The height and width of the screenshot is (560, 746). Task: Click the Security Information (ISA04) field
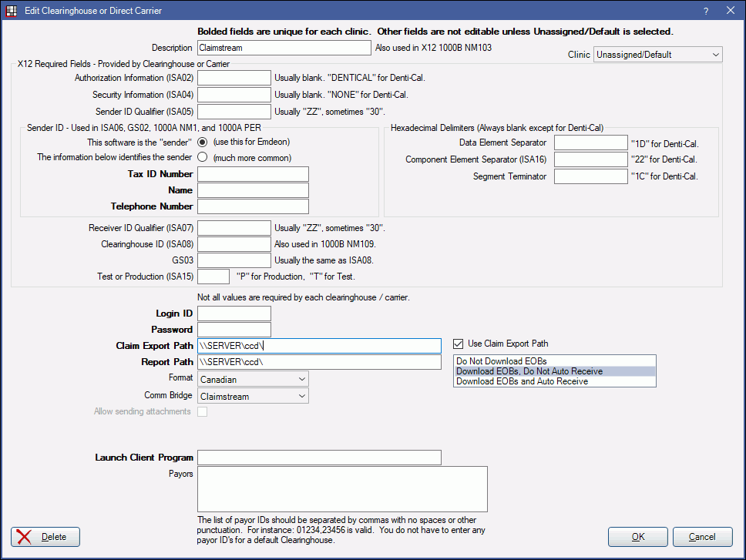234,95
